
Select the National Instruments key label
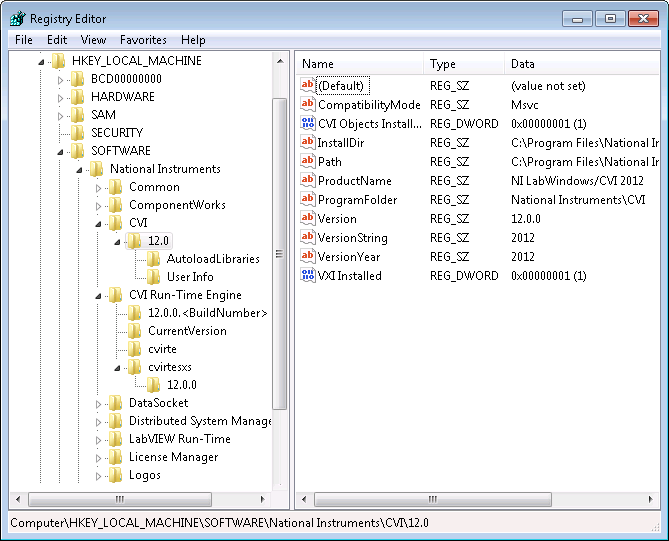coord(165,169)
